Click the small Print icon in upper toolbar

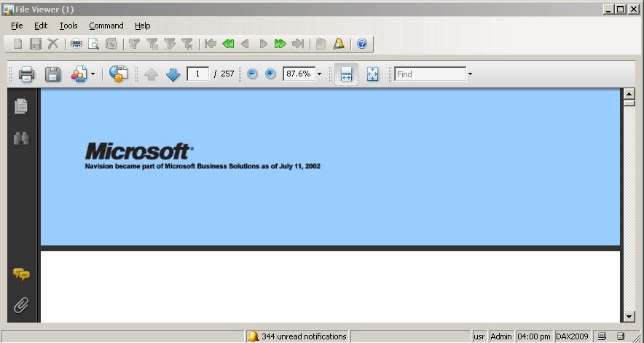[76, 44]
